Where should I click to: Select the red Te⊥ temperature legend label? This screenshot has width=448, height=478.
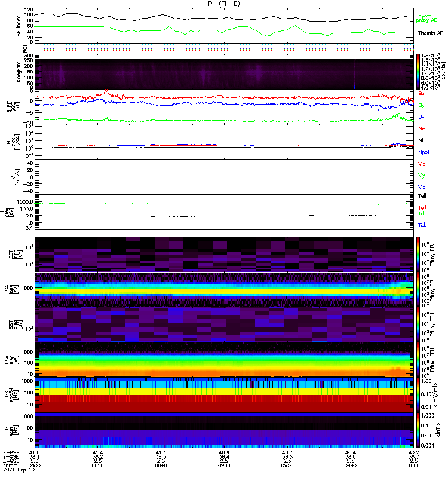(x=422, y=207)
